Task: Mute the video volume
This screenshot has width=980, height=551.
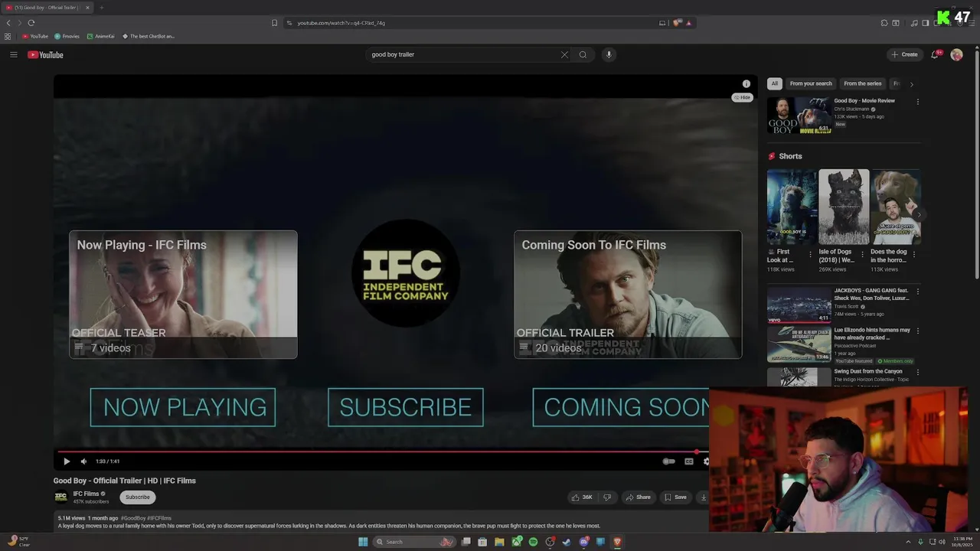Action: pyautogui.click(x=83, y=461)
